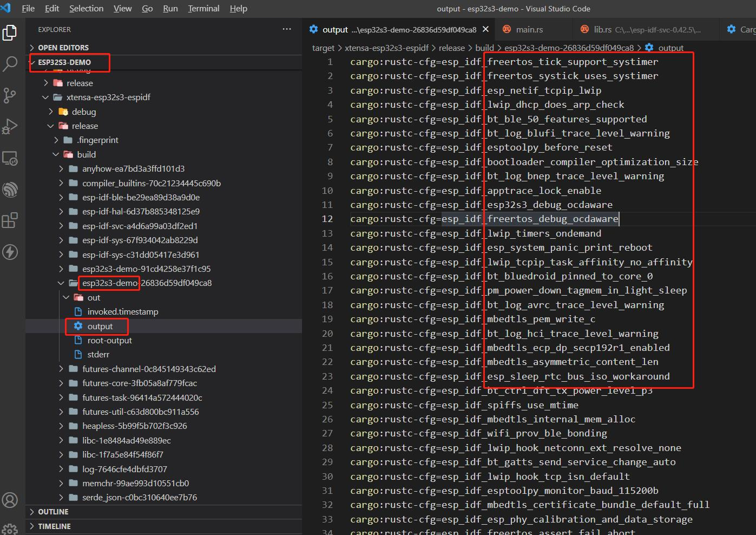Open the Search view in activity bar
Screen dimensions: 756x535
pyautogui.click(x=10, y=64)
